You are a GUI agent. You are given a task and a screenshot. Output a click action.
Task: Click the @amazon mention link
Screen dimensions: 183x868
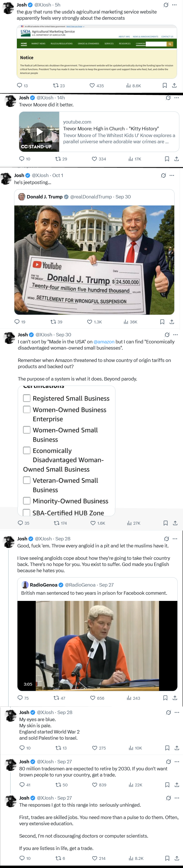point(104,342)
